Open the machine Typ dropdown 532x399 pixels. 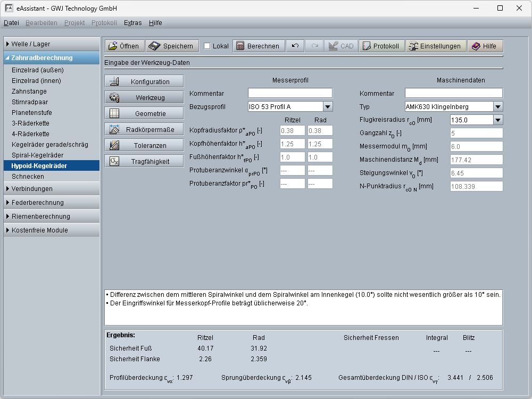pyautogui.click(x=497, y=106)
